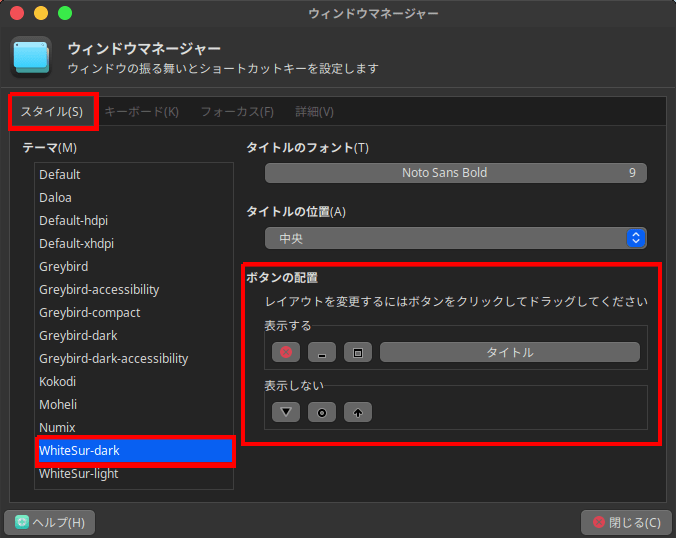Click the red close button in the title bar
This screenshot has height=538, width=676.
(x=17, y=13)
